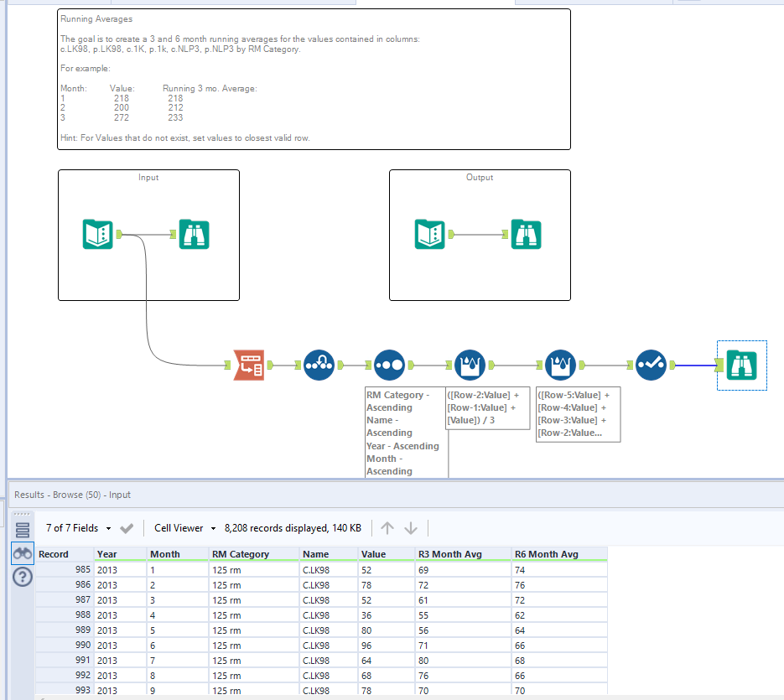Open the help question mark in Results
This screenshot has height=700, width=784.
coord(23,578)
